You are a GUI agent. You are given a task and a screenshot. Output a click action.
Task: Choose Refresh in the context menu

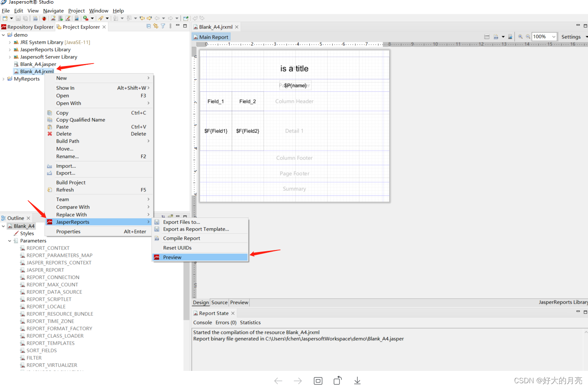pos(99,190)
